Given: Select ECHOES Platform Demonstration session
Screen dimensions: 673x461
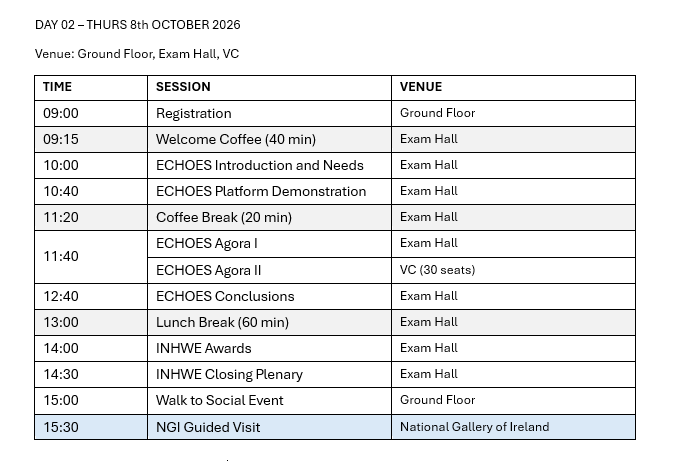Looking at the screenshot, I should tap(261, 192).
